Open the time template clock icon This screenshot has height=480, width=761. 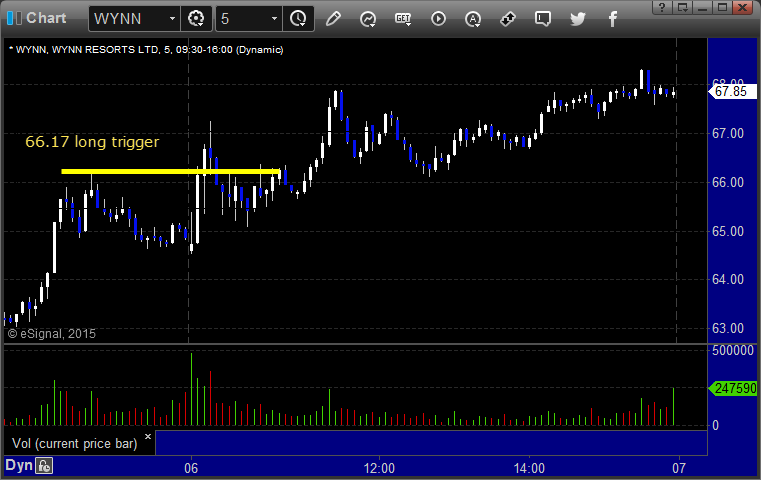(x=298, y=19)
